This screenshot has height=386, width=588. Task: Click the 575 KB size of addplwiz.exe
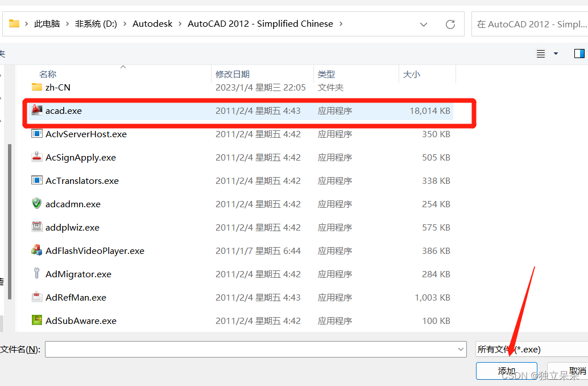436,227
